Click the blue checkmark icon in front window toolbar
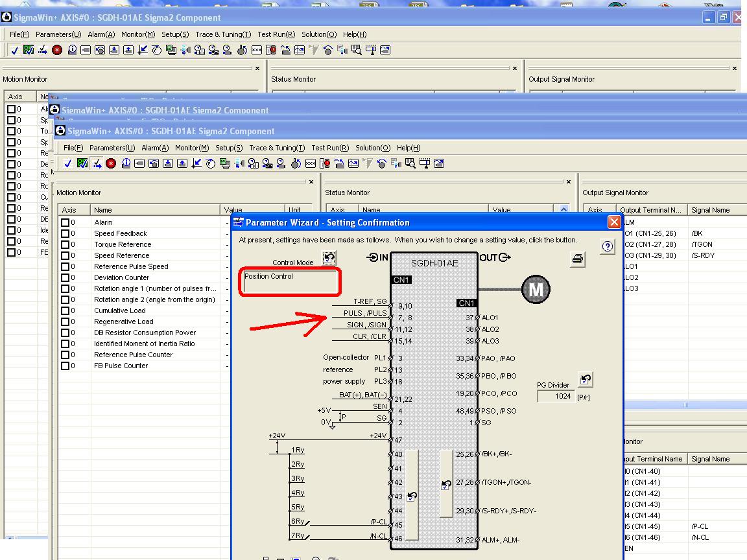The image size is (747, 560). 68,164
